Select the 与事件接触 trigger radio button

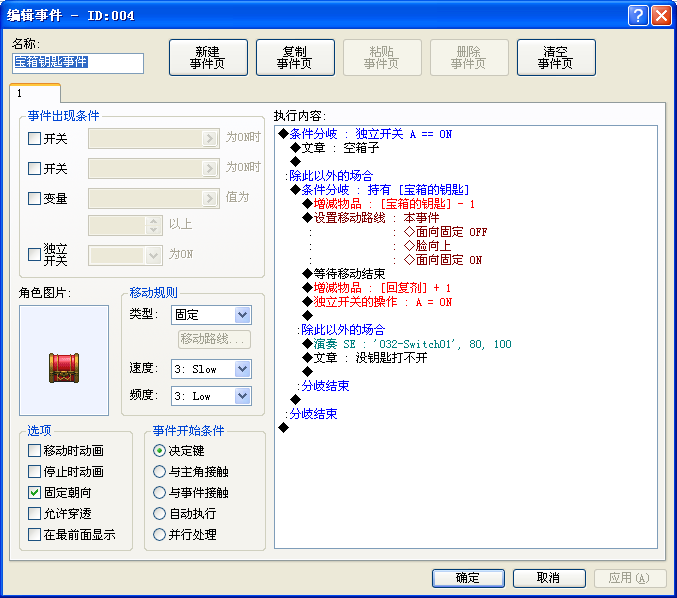point(159,493)
